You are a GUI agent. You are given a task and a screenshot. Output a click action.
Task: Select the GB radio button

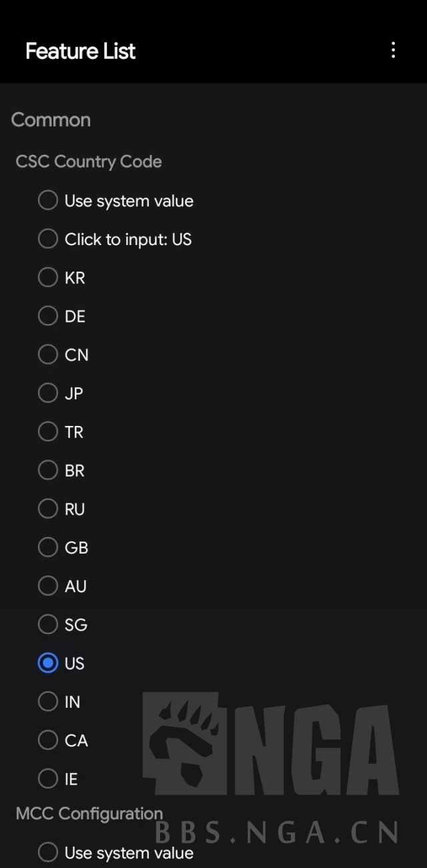tap(48, 548)
